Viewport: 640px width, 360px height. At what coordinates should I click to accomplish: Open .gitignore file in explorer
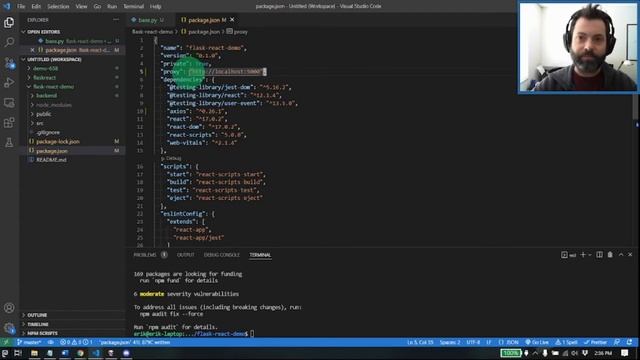(x=48, y=132)
